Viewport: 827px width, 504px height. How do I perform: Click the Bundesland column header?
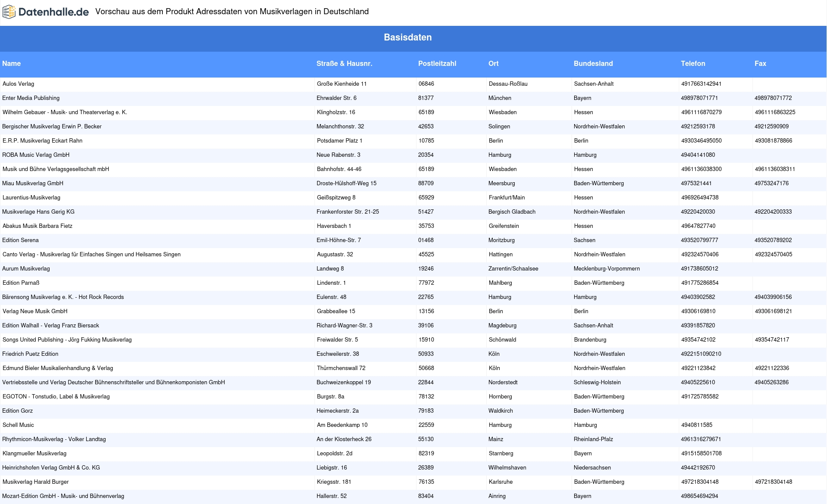tap(593, 63)
